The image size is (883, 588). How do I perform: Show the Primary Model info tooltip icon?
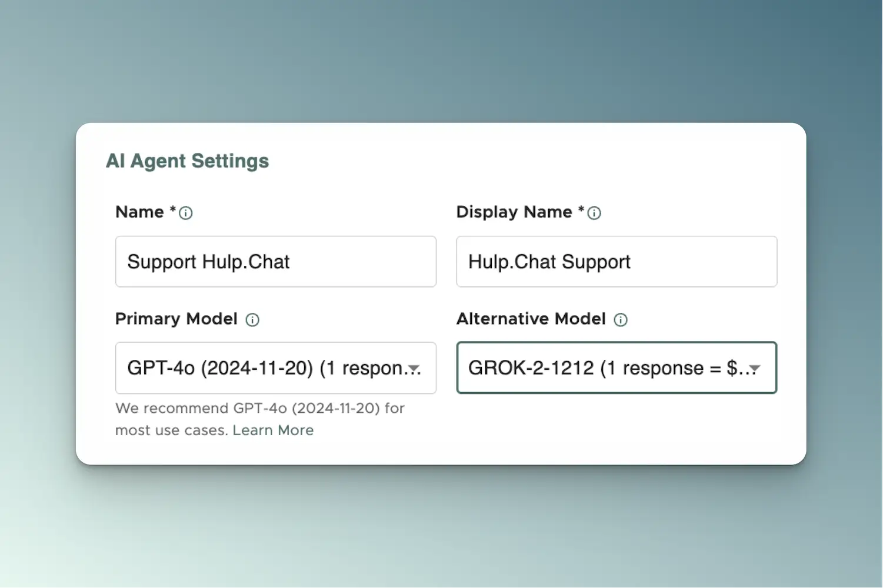[x=252, y=320]
